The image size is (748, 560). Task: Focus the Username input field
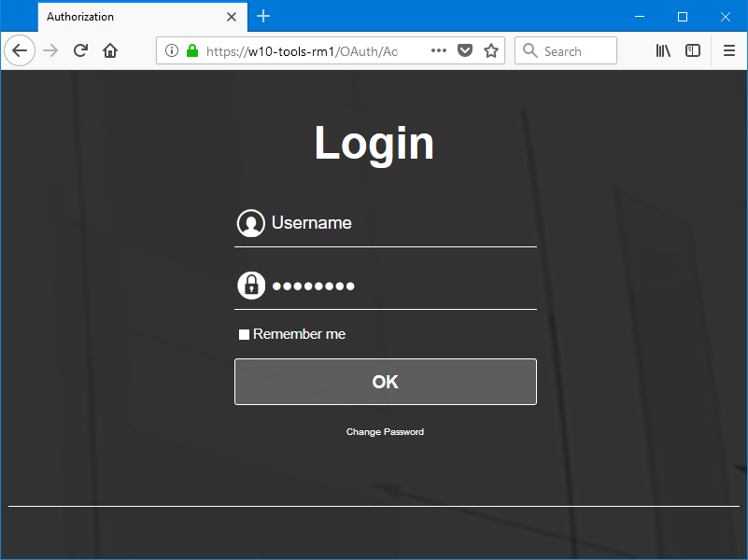[402, 223]
